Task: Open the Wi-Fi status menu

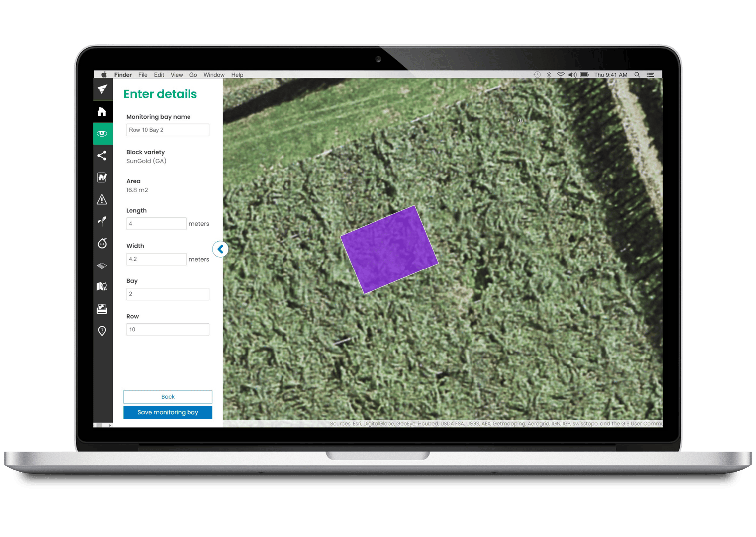Action: tap(561, 74)
